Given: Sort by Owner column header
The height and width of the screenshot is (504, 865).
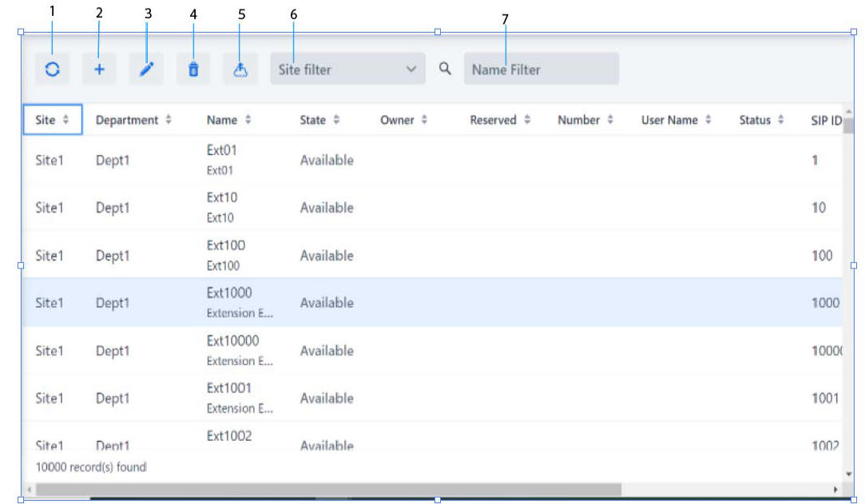Looking at the screenshot, I should [x=404, y=120].
